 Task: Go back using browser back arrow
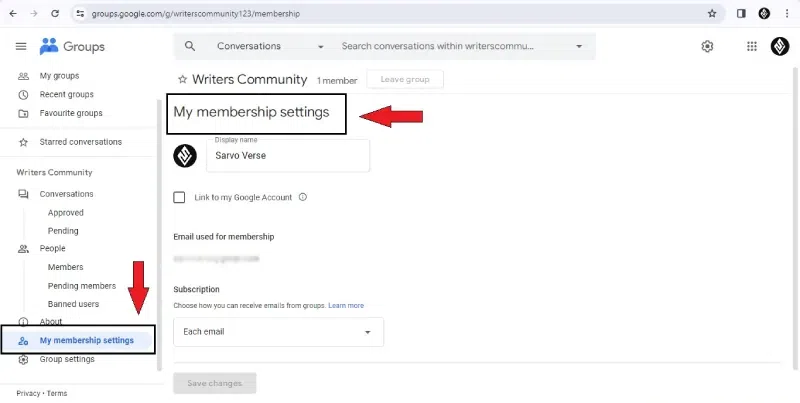[x=13, y=14]
